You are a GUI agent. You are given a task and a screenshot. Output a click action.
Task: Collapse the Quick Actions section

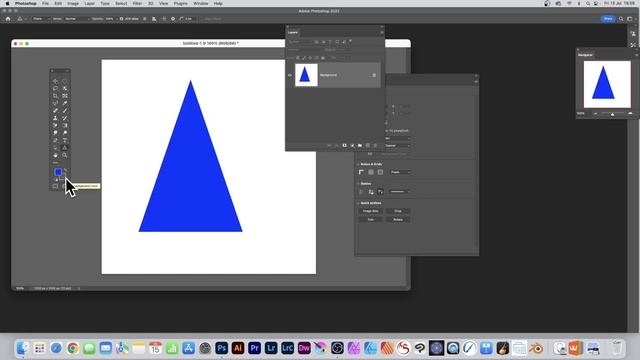tap(358, 203)
